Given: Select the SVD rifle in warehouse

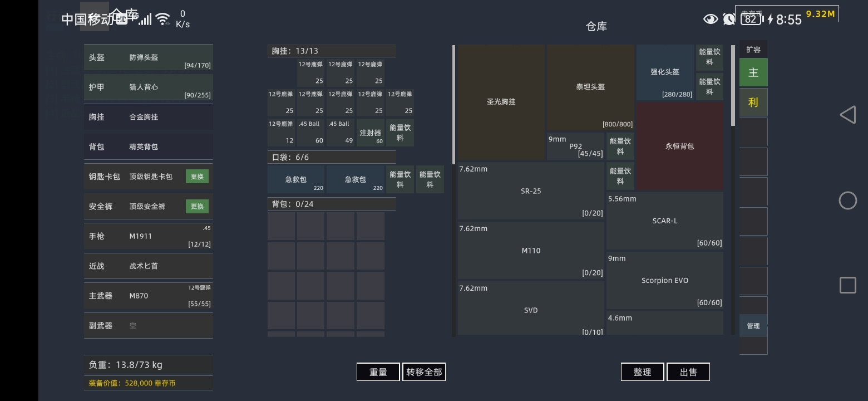Looking at the screenshot, I should point(531,308).
